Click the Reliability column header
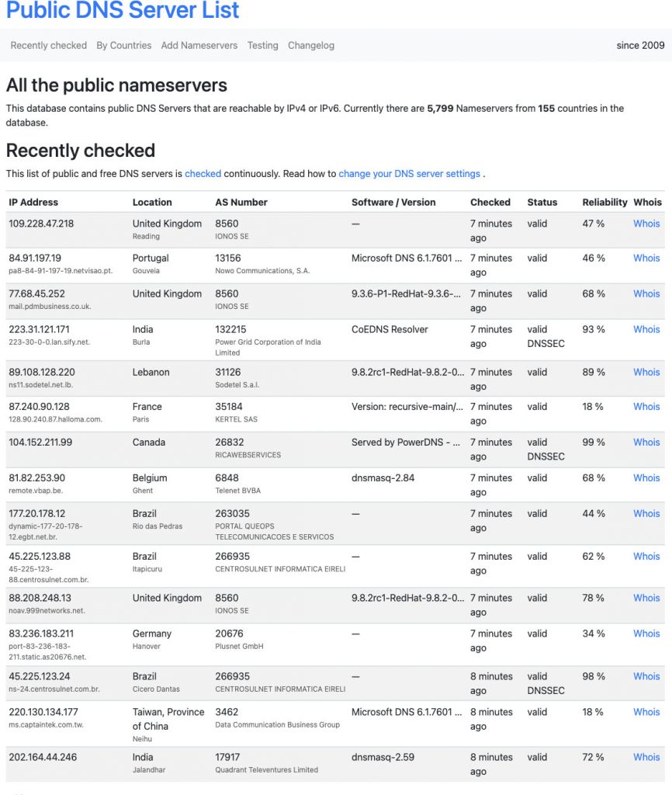The width and height of the screenshot is (672, 795). (604, 203)
